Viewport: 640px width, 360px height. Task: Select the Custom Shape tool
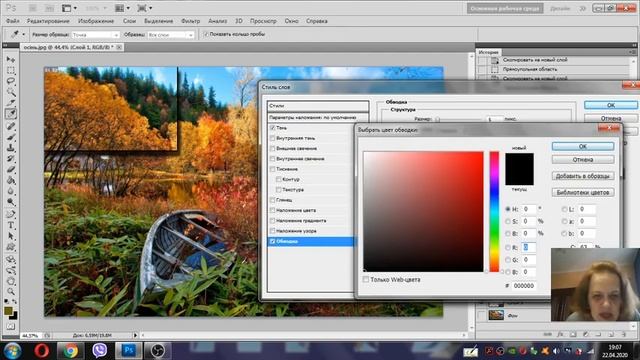(x=11, y=247)
